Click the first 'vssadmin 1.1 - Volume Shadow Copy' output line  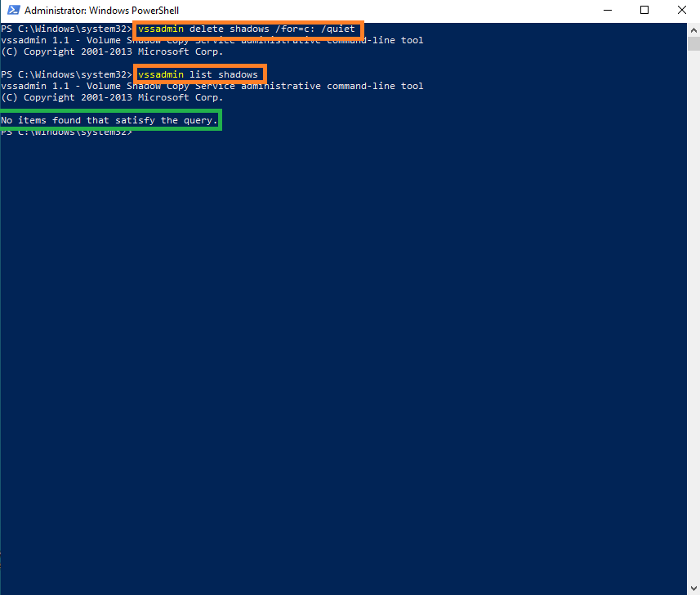212,40
